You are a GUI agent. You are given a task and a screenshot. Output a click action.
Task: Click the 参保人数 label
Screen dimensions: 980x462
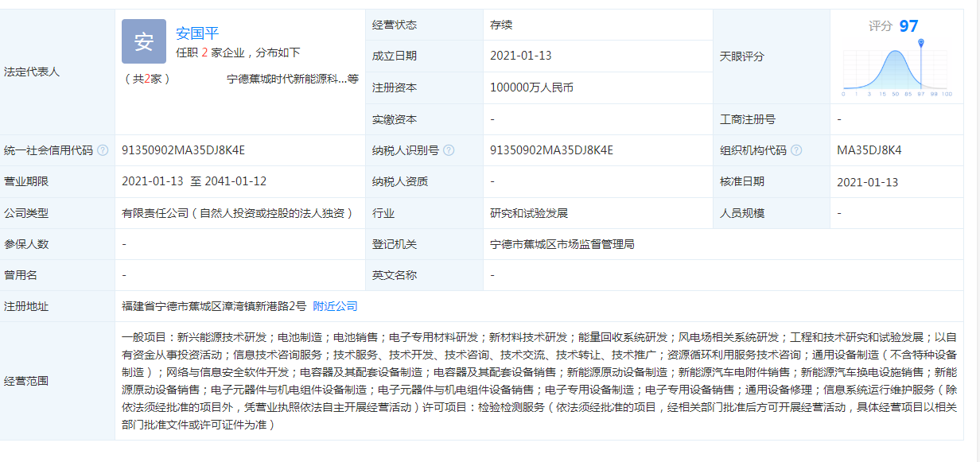coord(26,244)
